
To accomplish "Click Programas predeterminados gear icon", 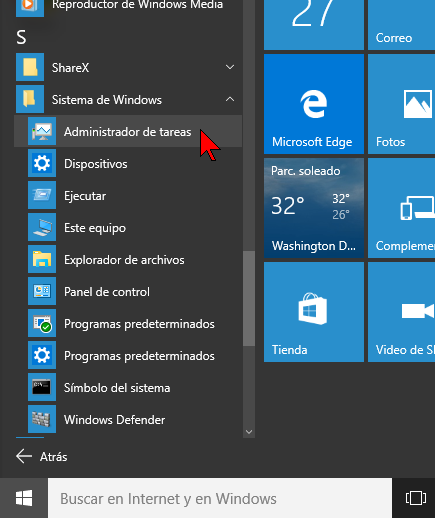I will point(42,356).
